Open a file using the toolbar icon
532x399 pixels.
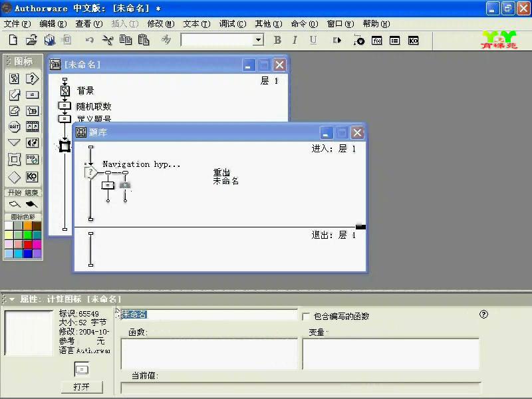(x=31, y=40)
